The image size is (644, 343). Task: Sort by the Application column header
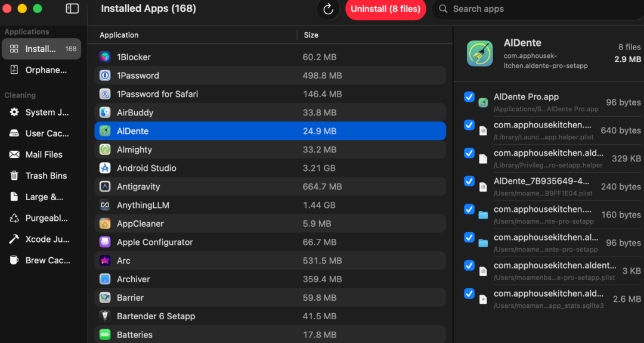point(119,35)
